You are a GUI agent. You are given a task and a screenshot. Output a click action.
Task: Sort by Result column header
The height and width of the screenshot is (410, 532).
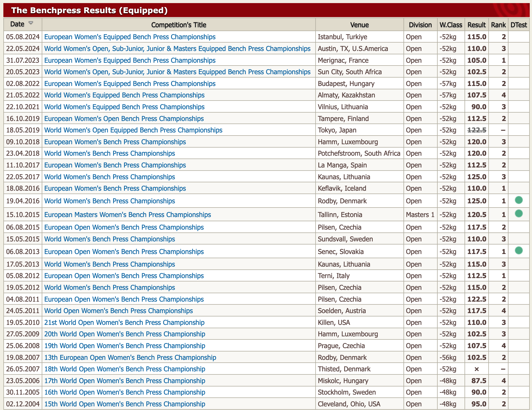coord(477,25)
